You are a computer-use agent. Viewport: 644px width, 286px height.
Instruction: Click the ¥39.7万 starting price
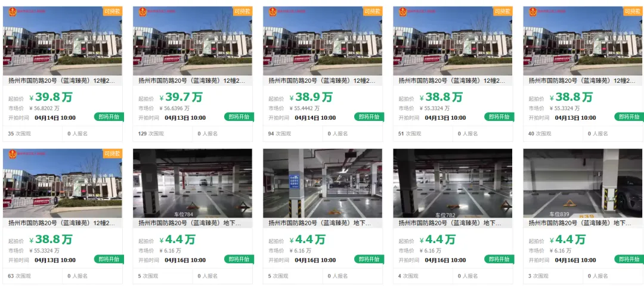[181, 97]
